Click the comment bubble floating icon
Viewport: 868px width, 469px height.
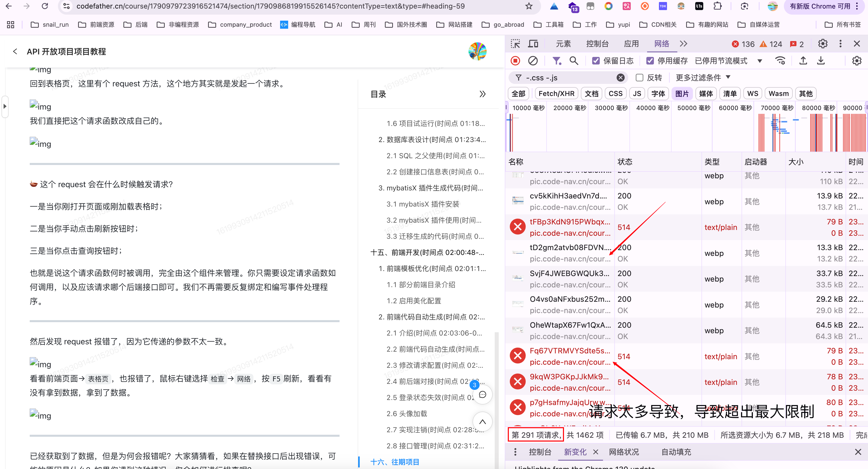(x=483, y=394)
